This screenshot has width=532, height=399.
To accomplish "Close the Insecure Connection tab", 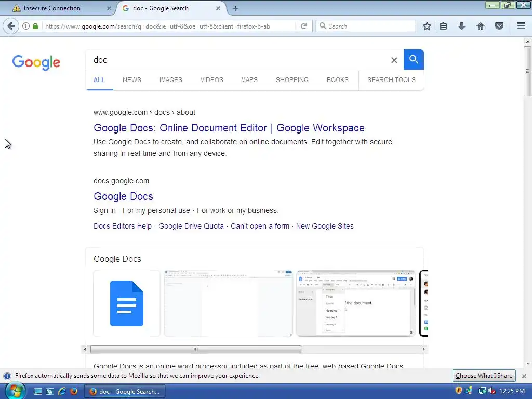I will (x=109, y=8).
